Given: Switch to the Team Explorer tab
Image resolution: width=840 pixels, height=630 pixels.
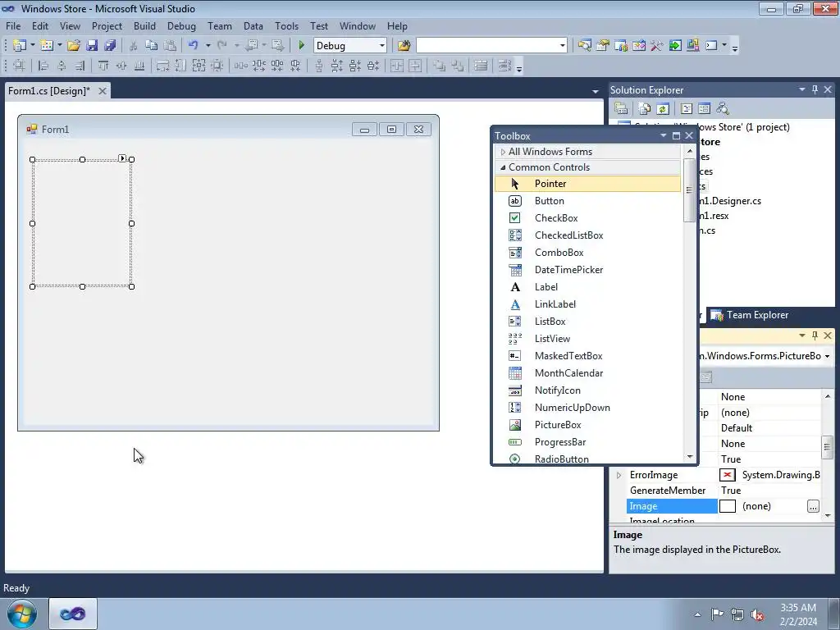Looking at the screenshot, I should tap(750, 315).
